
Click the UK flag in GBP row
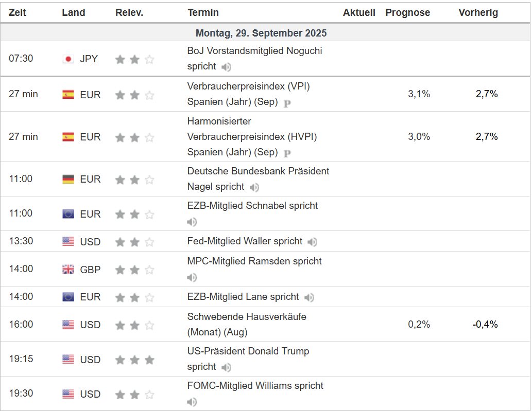(68, 270)
